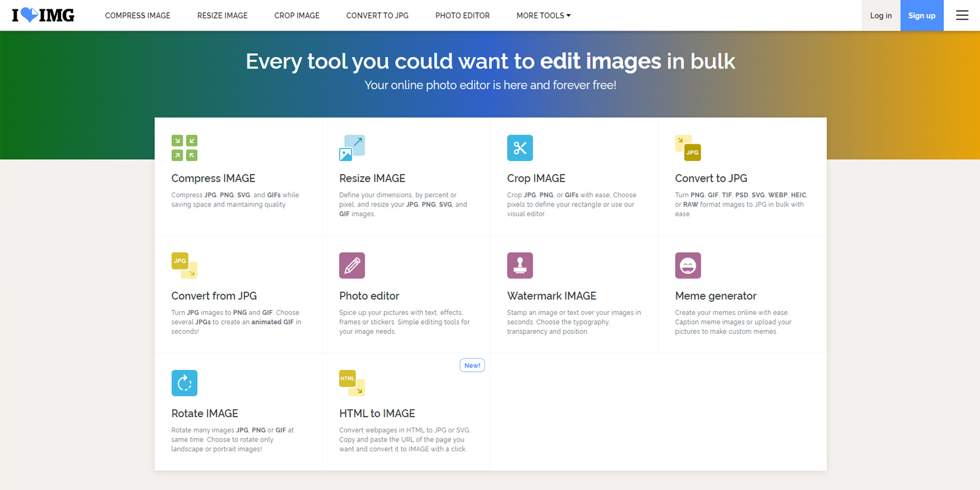Open COMPRESS IMAGE in top navigation

tap(138, 15)
